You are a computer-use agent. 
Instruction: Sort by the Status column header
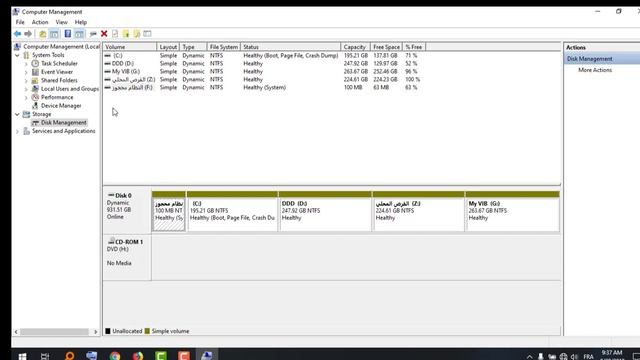click(291, 47)
